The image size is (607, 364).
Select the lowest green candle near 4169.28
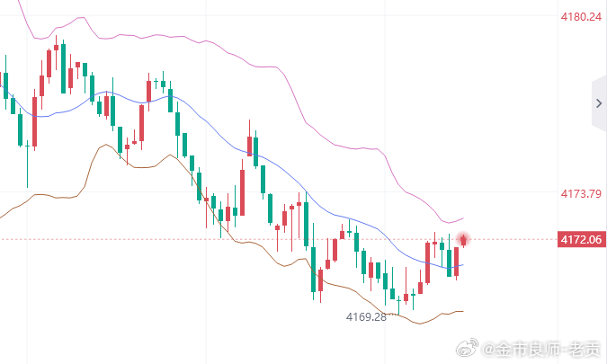398,306
